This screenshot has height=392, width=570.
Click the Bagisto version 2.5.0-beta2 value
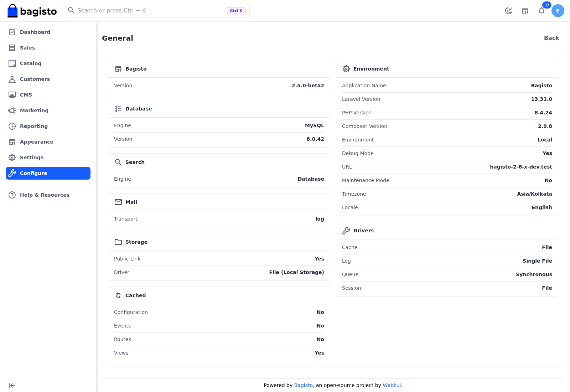click(308, 86)
